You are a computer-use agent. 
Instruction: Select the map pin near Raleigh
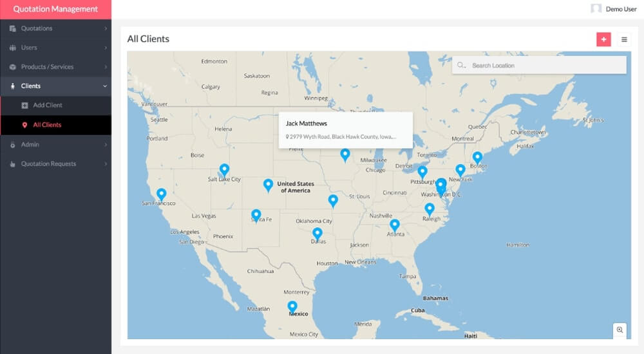point(430,208)
